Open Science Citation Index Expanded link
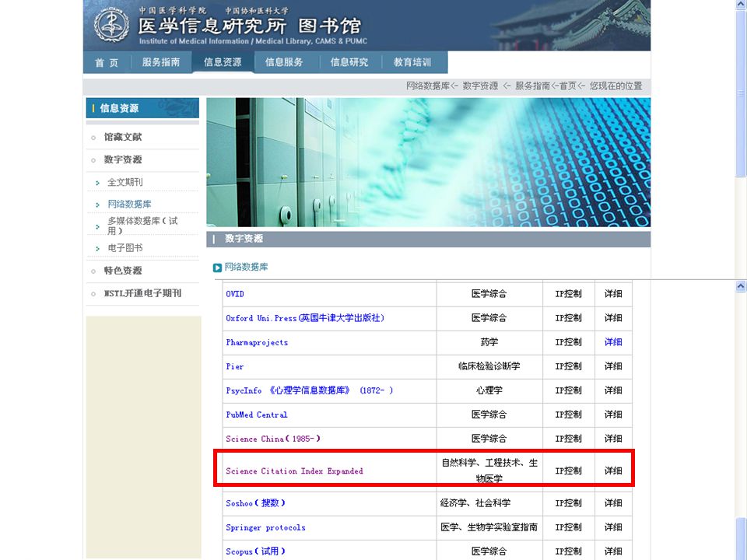 294,471
